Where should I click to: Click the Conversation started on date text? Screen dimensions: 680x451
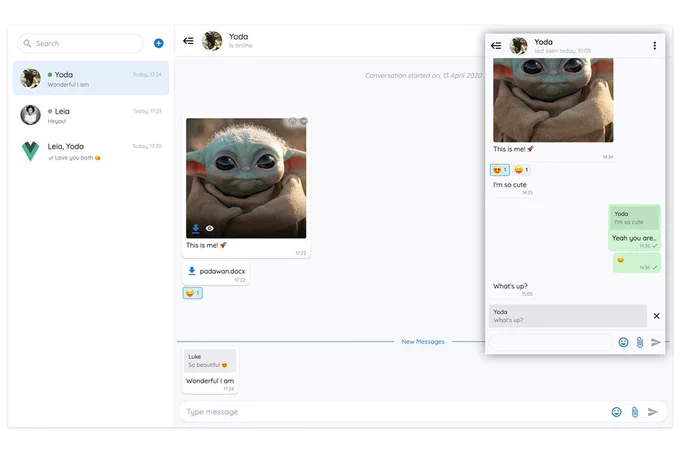pyautogui.click(x=423, y=75)
